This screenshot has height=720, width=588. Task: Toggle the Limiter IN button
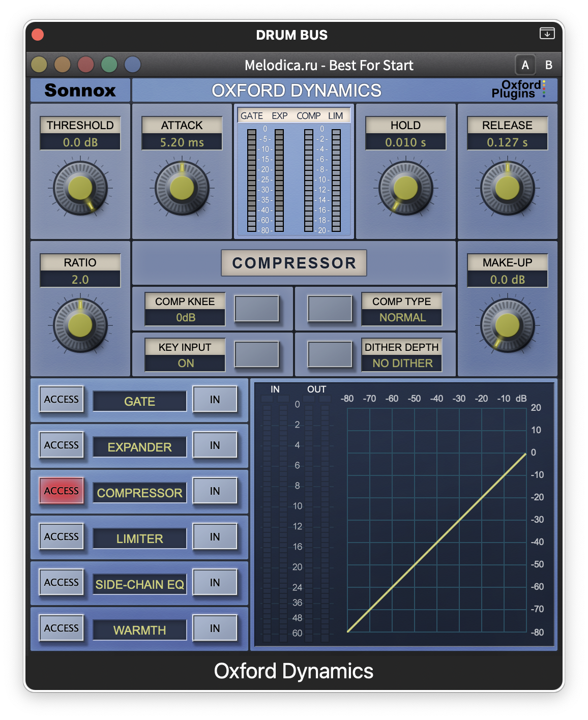pyautogui.click(x=215, y=537)
